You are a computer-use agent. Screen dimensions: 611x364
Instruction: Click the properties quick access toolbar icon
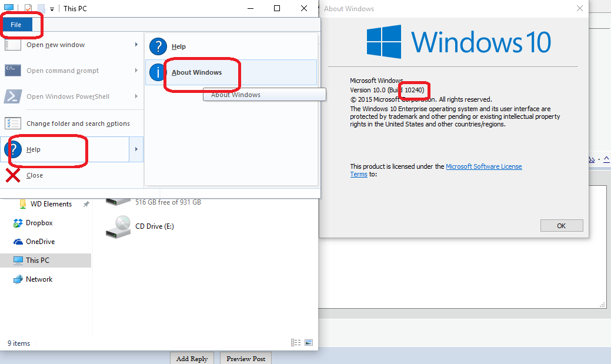coord(28,8)
